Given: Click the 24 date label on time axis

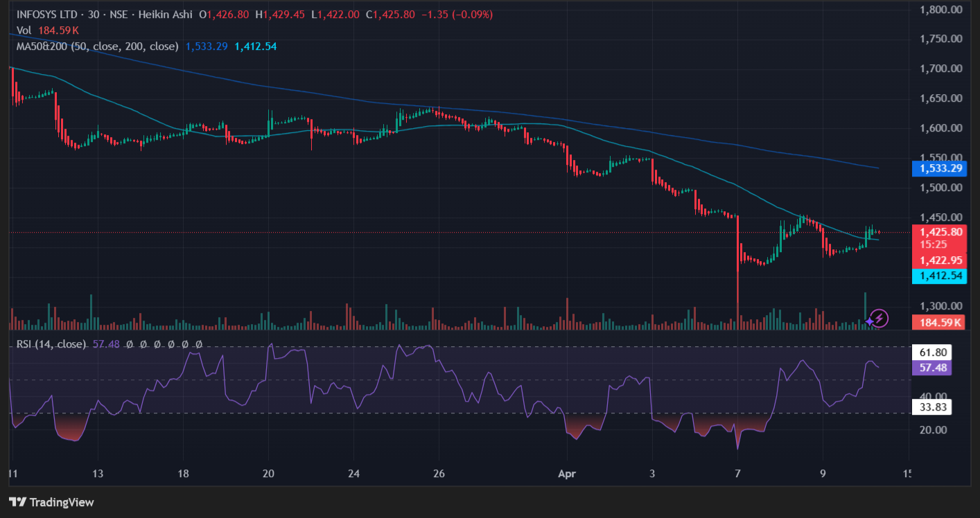Looking at the screenshot, I should [x=354, y=474].
